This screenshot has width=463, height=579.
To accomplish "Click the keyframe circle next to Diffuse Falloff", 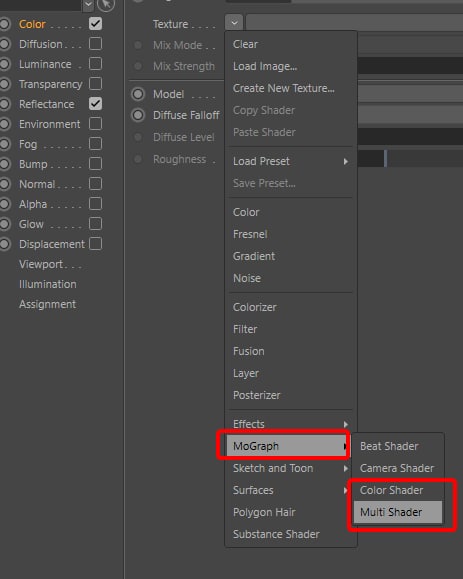I will coord(138,115).
